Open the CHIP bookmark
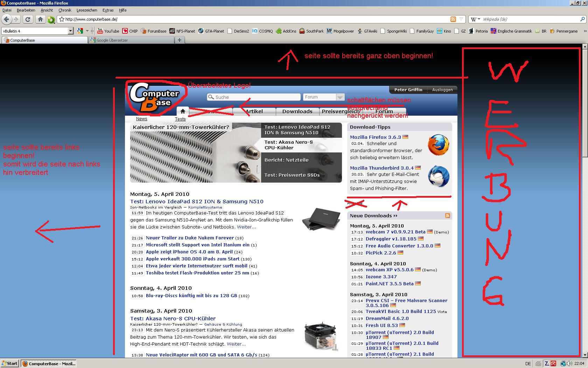 tap(130, 31)
